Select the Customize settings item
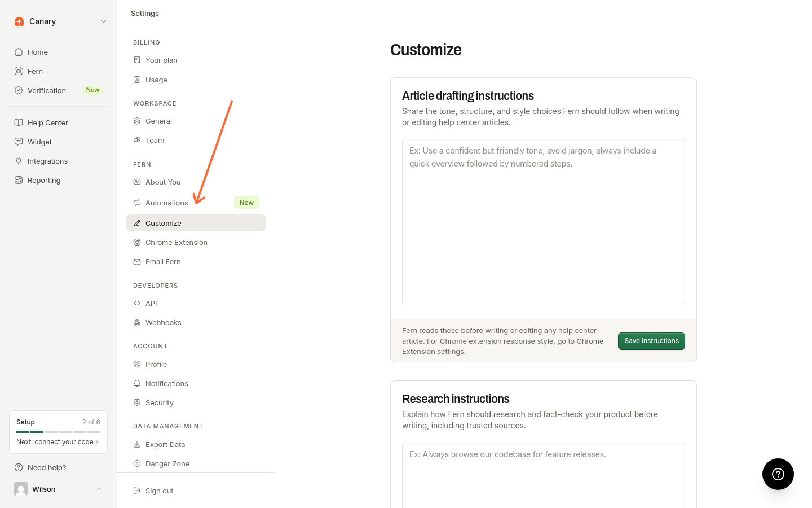The image size is (812, 508). point(196,223)
